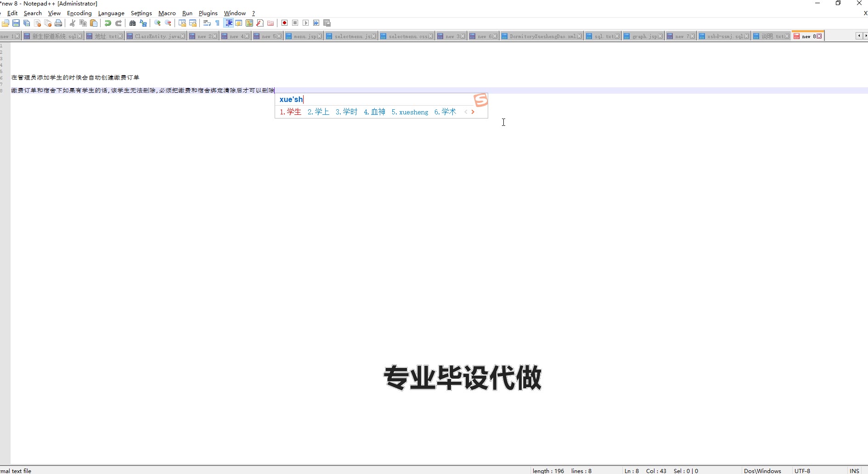Image resolution: width=868 pixels, height=474 pixels.
Task: Open the Run menu
Action: pos(187,13)
